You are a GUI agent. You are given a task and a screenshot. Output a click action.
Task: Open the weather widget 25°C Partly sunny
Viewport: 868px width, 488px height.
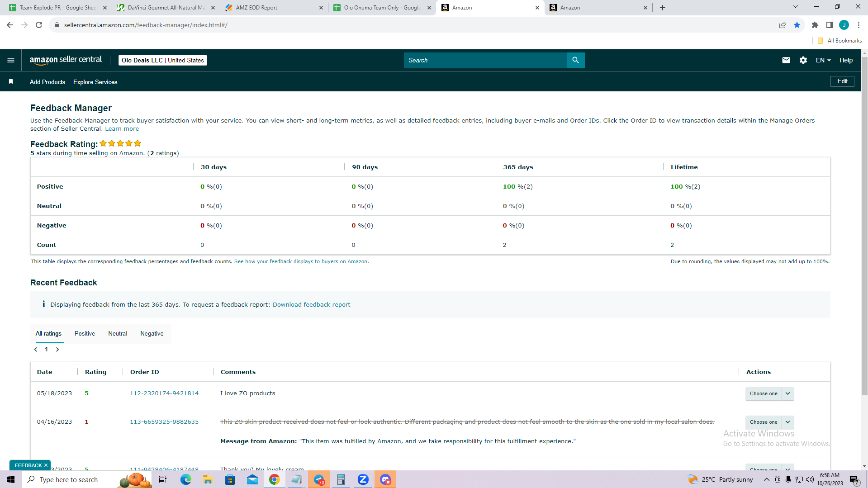point(720,479)
